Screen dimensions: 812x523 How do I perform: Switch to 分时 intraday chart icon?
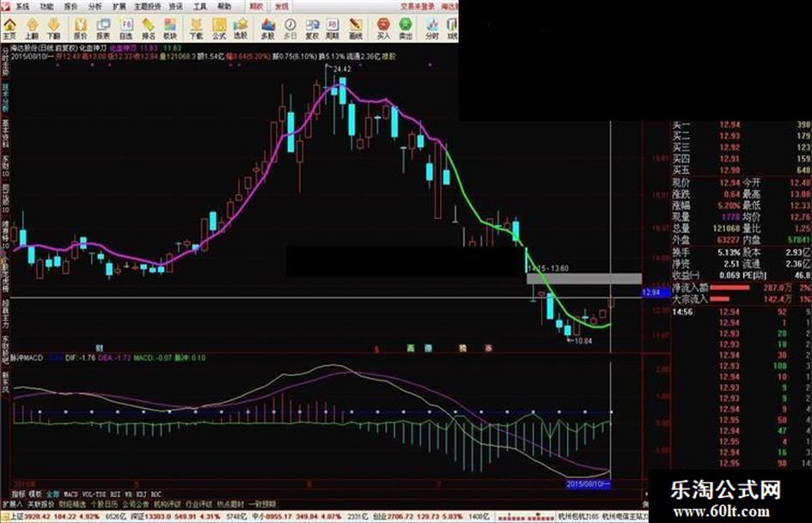tap(431, 29)
